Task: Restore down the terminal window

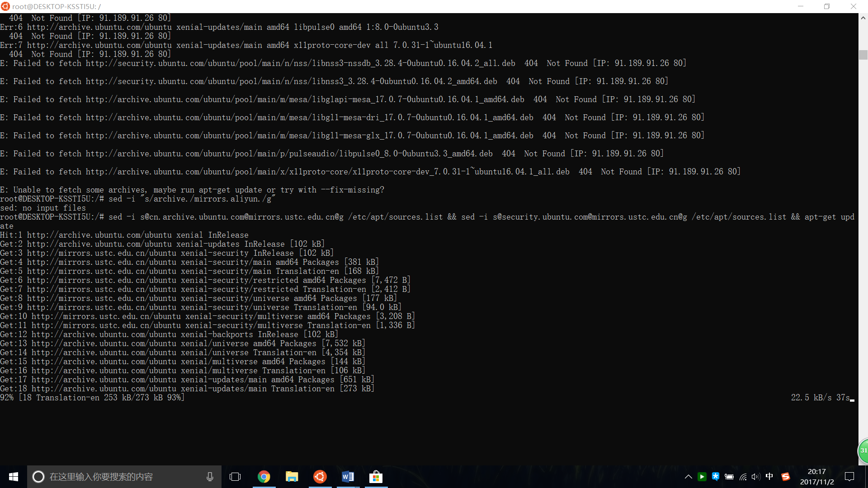Action: 827,6
